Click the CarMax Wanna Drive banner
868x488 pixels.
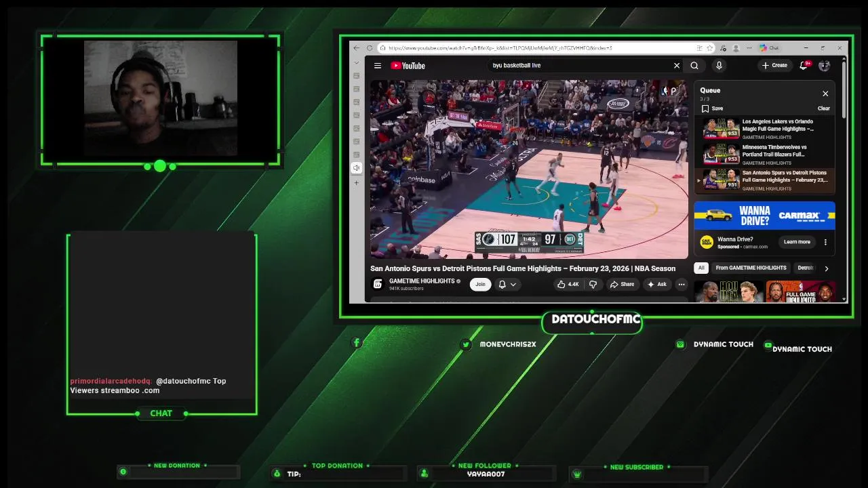[764, 216]
